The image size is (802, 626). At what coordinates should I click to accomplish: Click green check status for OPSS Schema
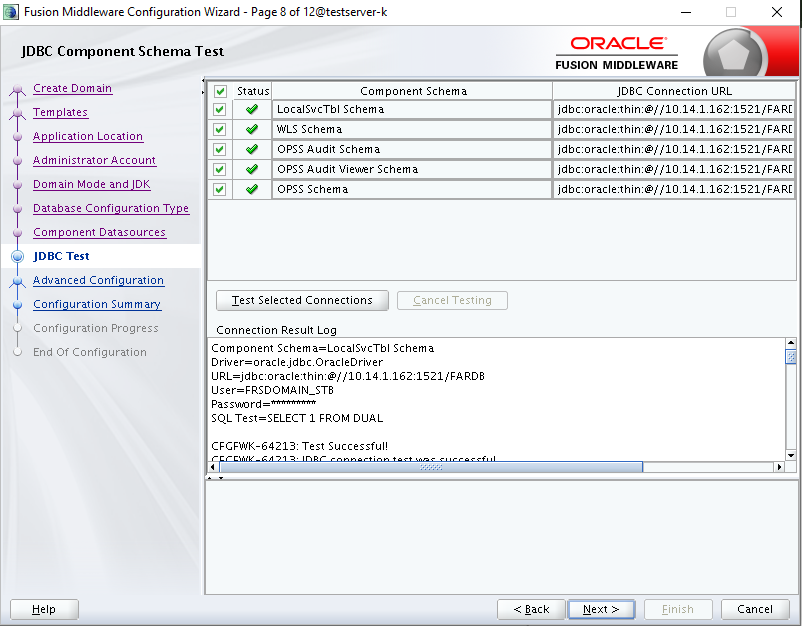coord(252,189)
